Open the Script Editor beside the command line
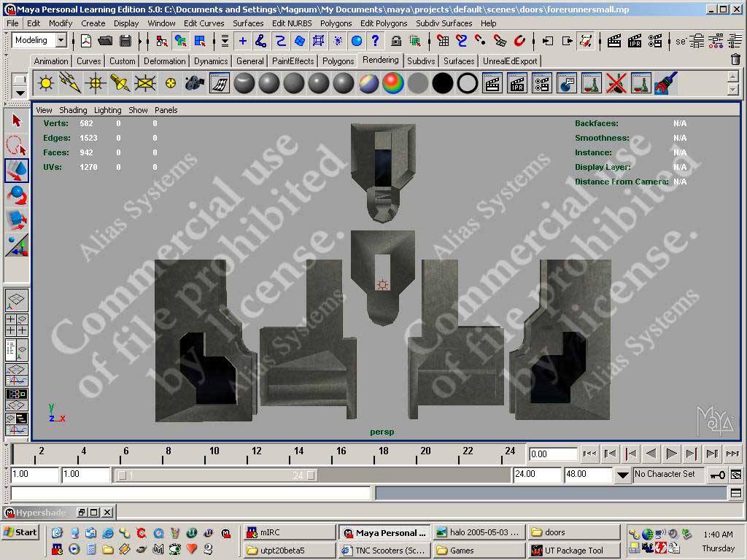Image resolution: width=747 pixels, height=560 pixels. 735,494
